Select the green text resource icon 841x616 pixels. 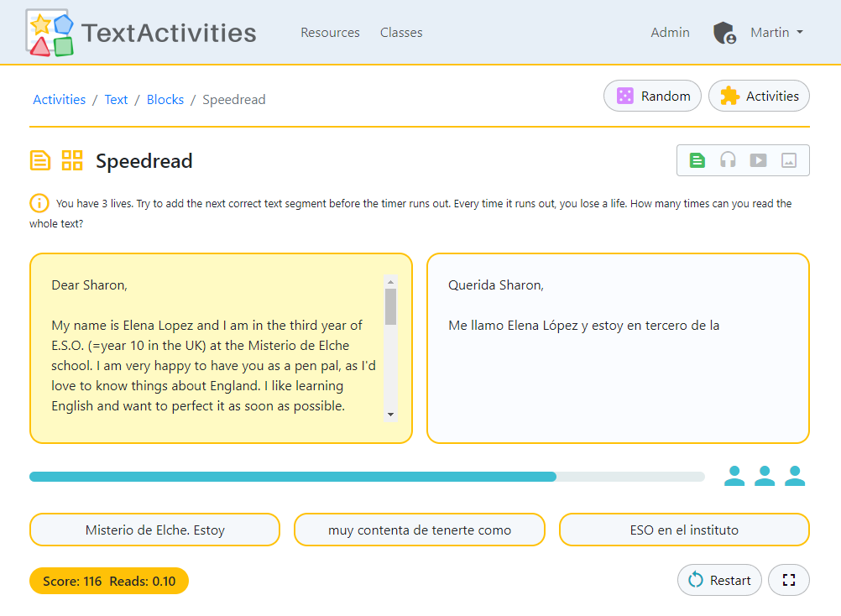(x=697, y=160)
